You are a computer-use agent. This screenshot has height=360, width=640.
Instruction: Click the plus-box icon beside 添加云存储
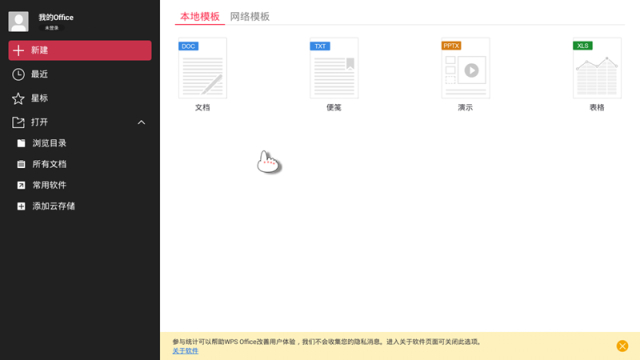[x=21, y=206]
